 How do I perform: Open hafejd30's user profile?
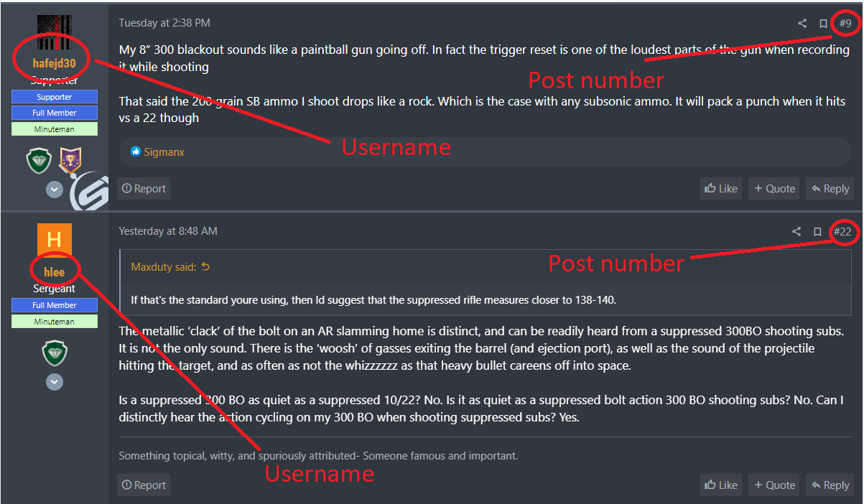click(x=54, y=63)
